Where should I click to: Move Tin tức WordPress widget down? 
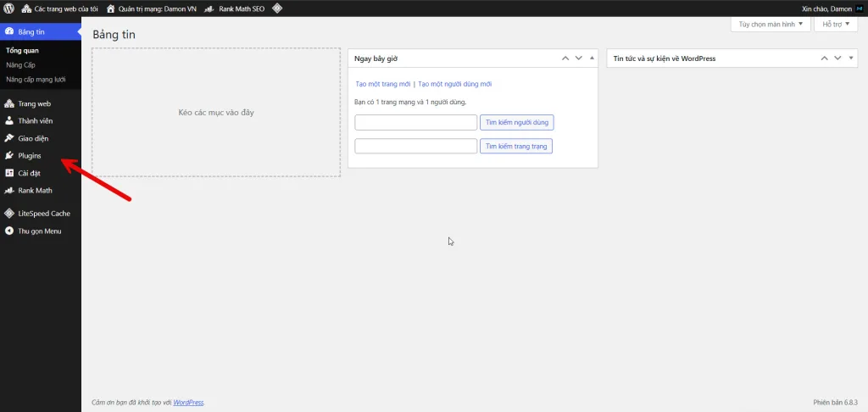(x=837, y=58)
